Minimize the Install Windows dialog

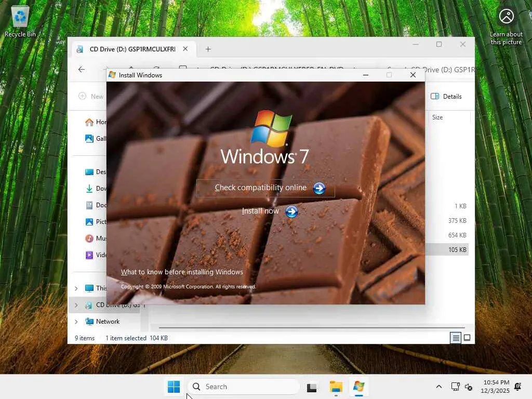tap(365, 75)
